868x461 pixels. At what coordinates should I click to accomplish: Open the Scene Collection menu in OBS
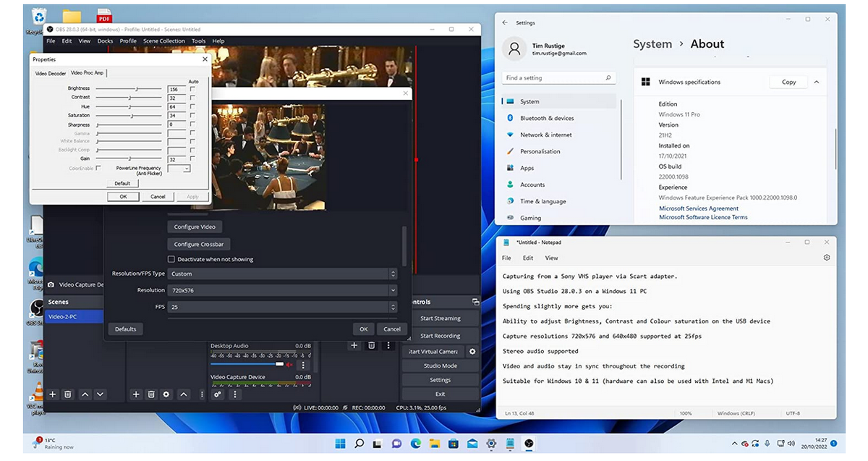click(163, 41)
